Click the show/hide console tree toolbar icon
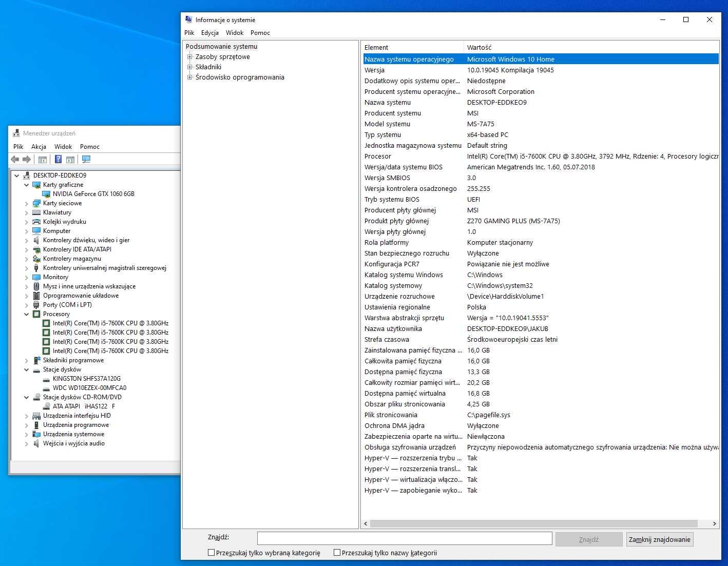The height and width of the screenshot is (566, 728). tap(43, 160)
